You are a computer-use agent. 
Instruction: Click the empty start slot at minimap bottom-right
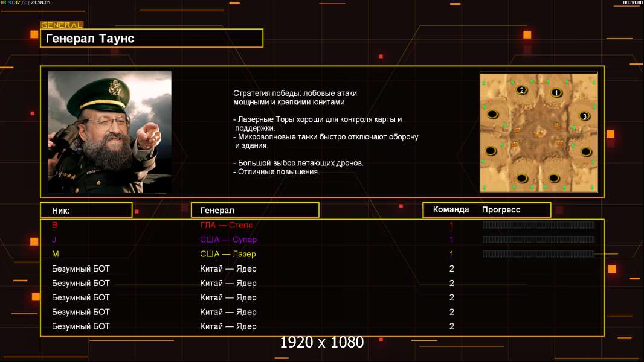click(554, 178)
